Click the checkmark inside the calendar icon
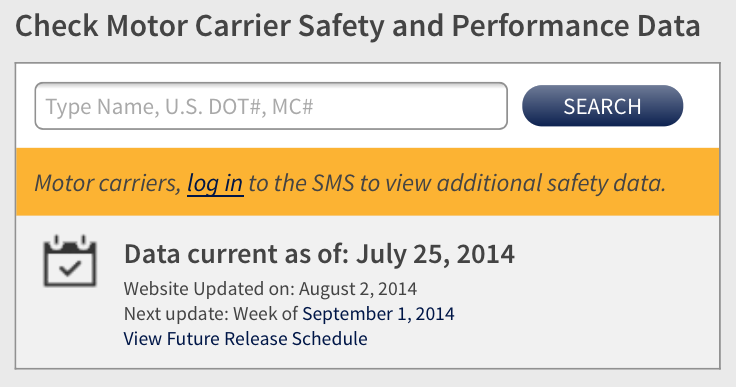Viewport: 736px width, 387px height. click(70, 268)
